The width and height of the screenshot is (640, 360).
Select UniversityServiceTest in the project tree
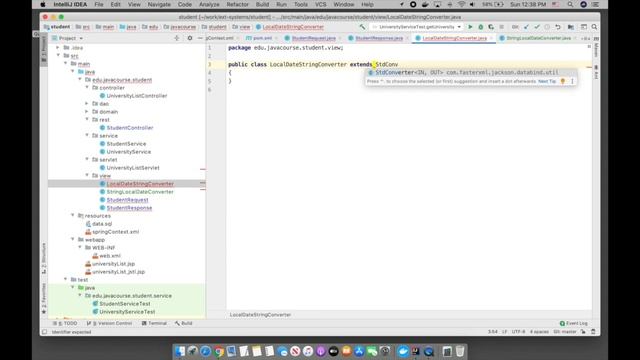(x=127, y=311)
